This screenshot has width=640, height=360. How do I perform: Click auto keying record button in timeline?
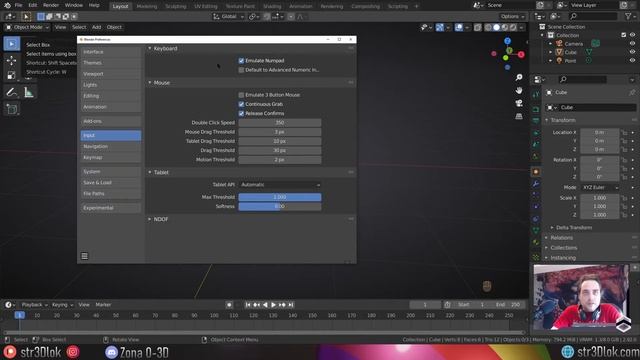[x=229, y=304]
